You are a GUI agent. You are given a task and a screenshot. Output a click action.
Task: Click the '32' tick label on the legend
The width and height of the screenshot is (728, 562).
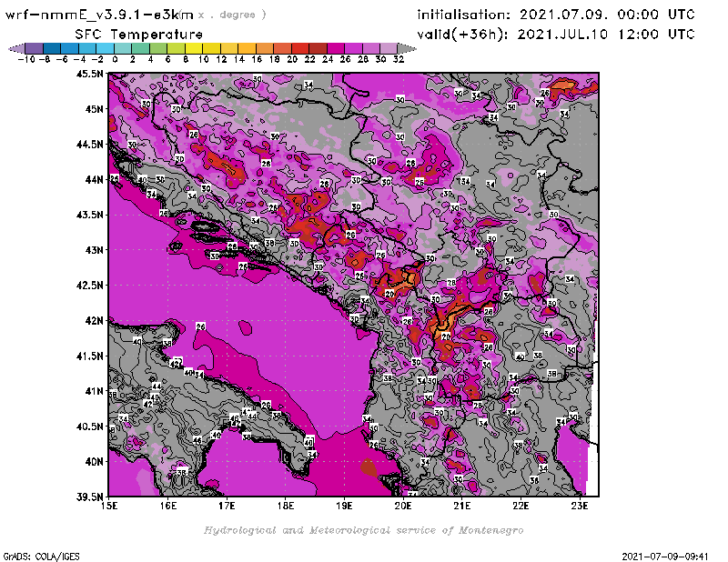(x=399, y=59)
